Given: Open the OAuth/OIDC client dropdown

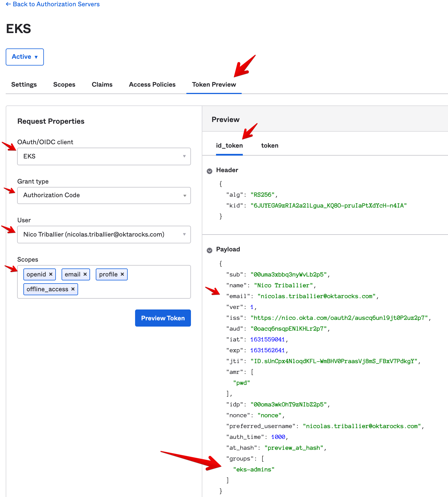Looking at the screenshot, I should [104, 156].
